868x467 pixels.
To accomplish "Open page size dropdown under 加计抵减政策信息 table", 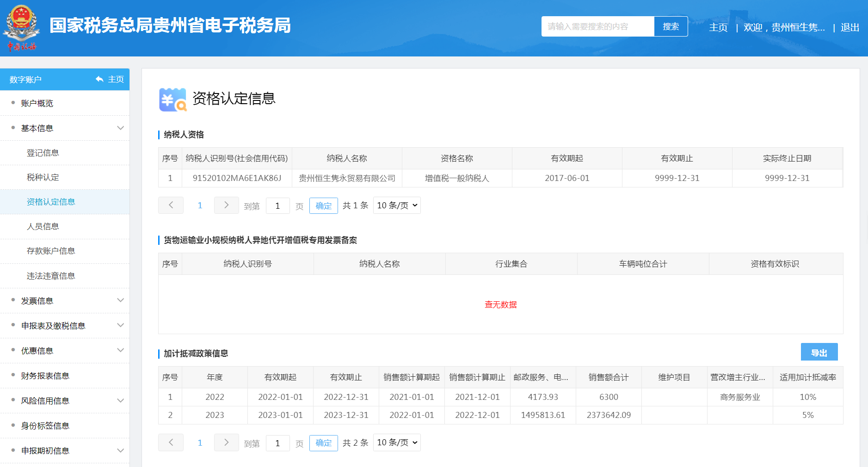I will pyautogui.click(x=397, y=443).
